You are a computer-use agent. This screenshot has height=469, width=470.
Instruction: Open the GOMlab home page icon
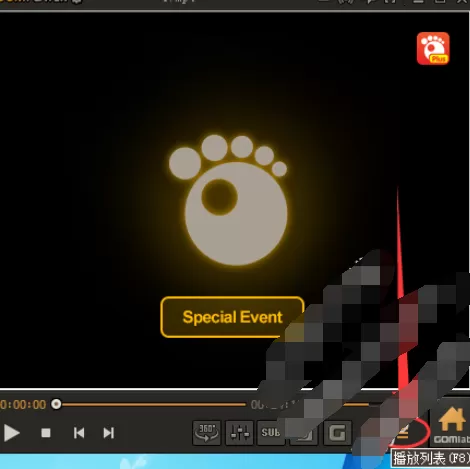(451, 426)
